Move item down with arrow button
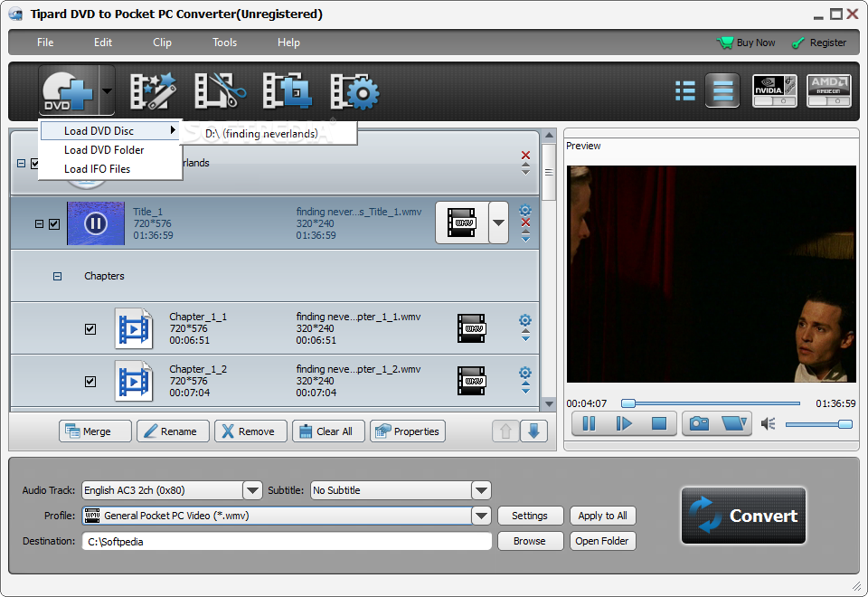Image resolution: width=868 pixels, height=597 pixels. (x=533, y=431)
